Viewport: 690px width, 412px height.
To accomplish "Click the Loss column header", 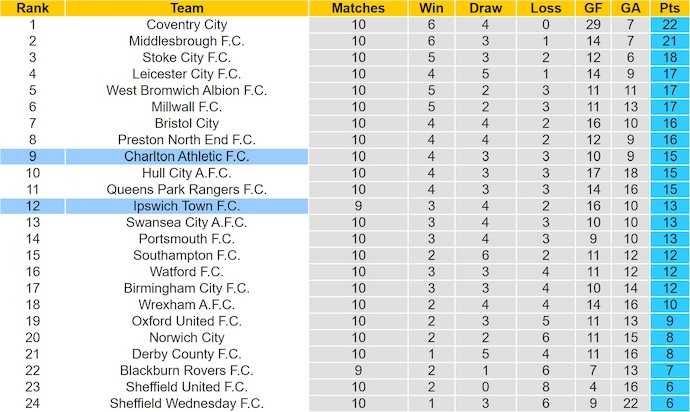I will pyautogui.click(x=546, y=8).
